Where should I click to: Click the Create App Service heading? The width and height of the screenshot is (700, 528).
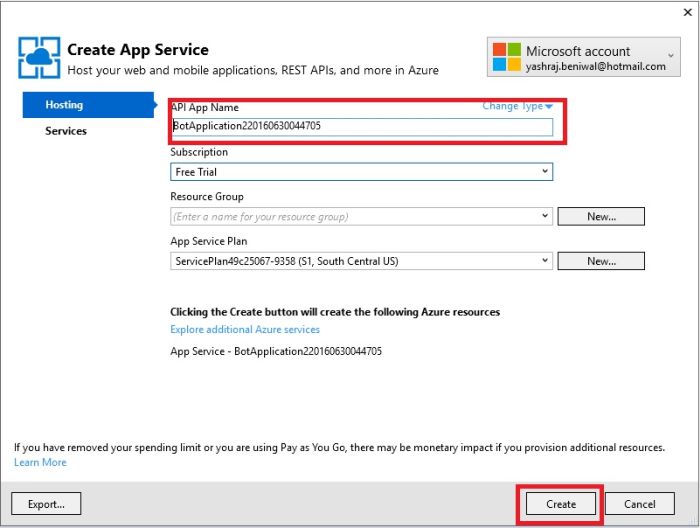pos(138,50)
